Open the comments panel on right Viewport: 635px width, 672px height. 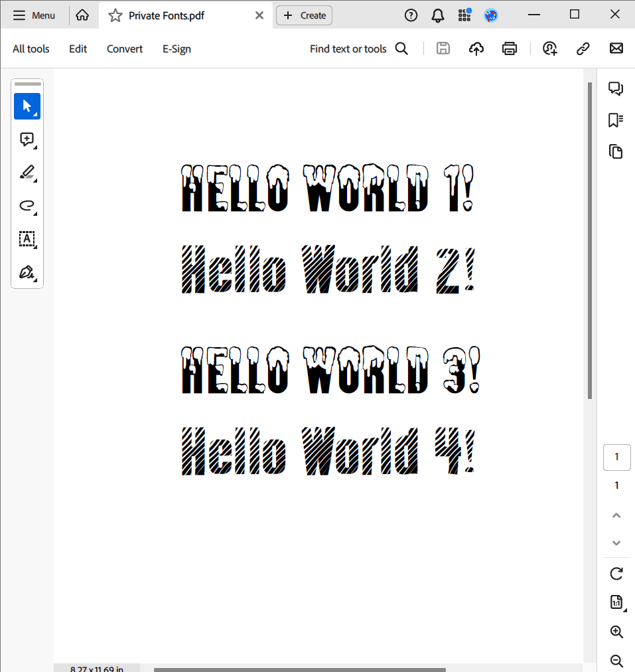616,88
